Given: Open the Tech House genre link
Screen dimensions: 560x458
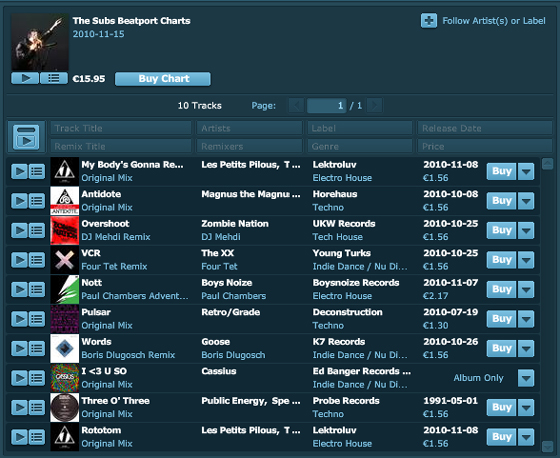Looking at the screenshot, I should coord(338,237).
